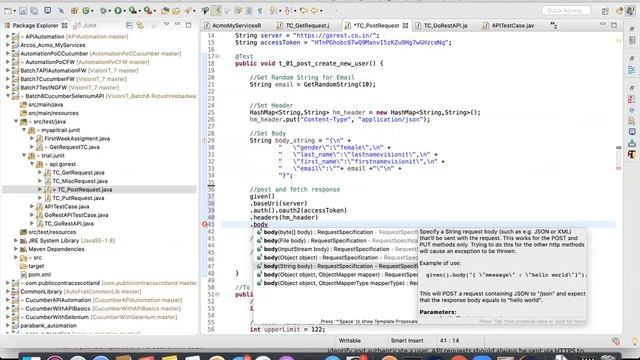Expand the CucumberWithSelenium project
Viewport: 640px width, 360px height.
(8, 317)
